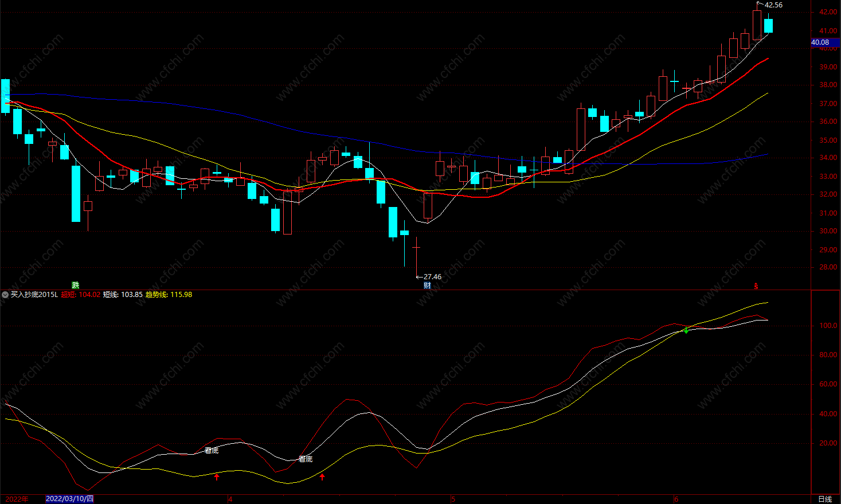Screen dimensions: 841x504
Task: Click month 5 marker on time axis
Action: [453, 499]
